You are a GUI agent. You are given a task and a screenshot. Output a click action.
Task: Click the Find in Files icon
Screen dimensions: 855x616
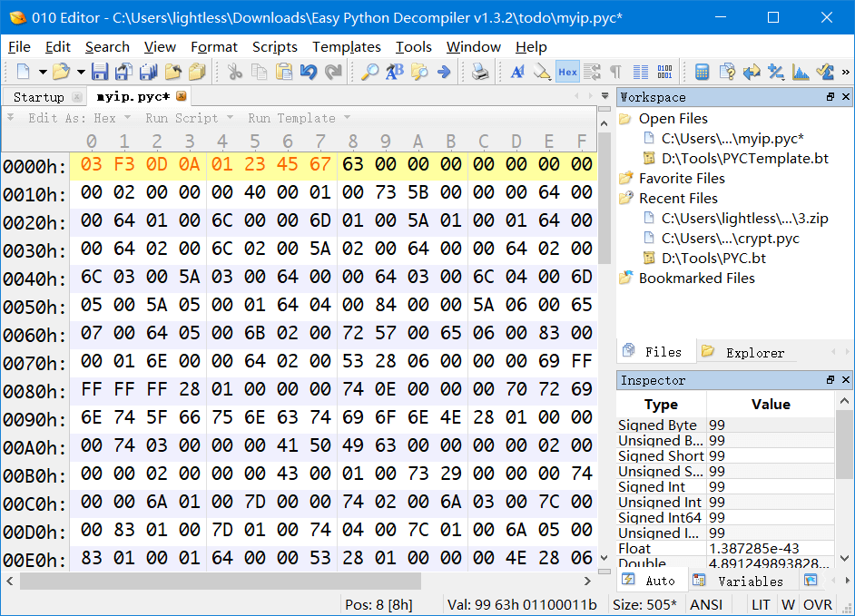(419, 72)
